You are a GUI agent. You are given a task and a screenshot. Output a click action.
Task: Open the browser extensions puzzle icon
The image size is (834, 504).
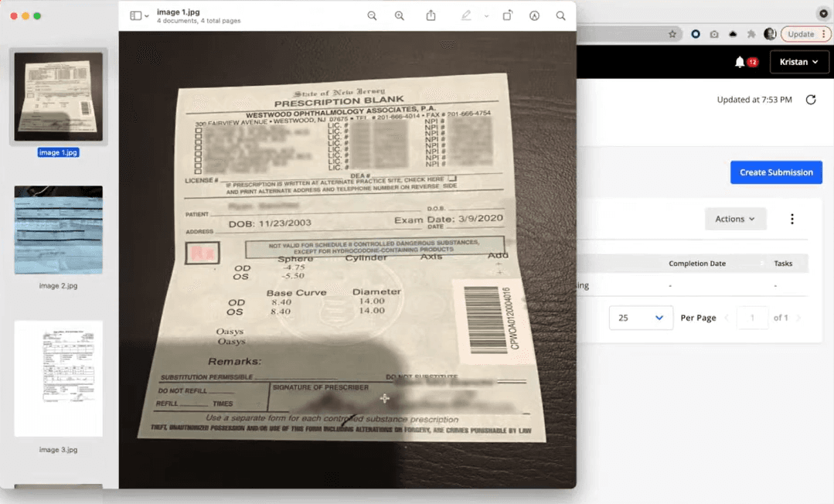click(x=751, y=33)
